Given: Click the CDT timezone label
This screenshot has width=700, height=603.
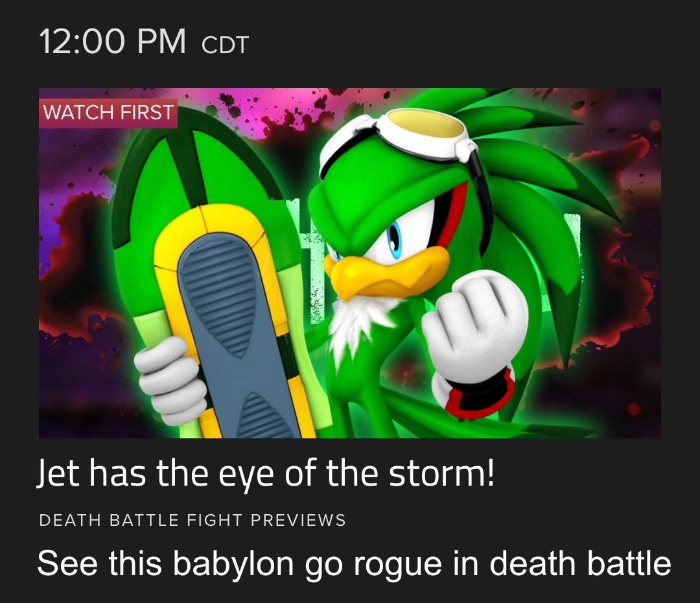Looking at the screenshot, I should 225,45.
